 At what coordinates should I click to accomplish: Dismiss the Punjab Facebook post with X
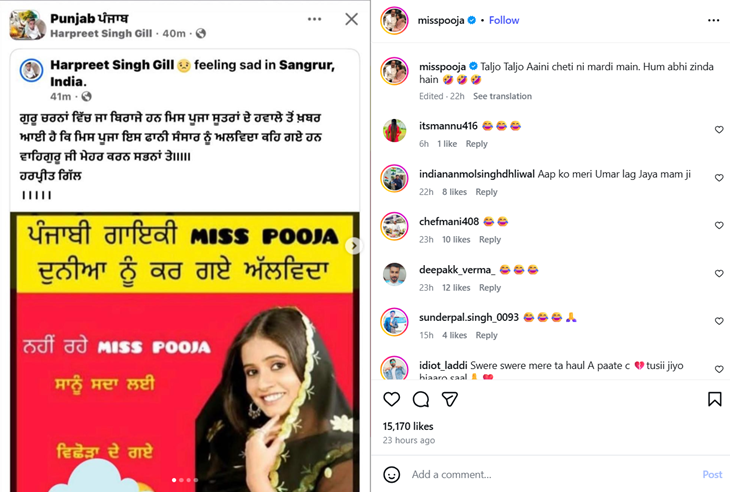[x=351, y=19]
